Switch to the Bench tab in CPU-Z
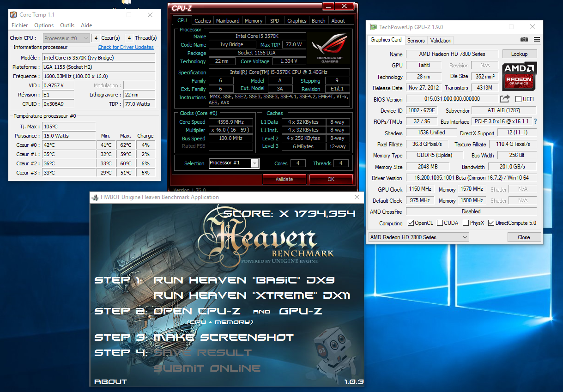Image resolution: width=563 pixels, height=392 pixels. [319, 21]
